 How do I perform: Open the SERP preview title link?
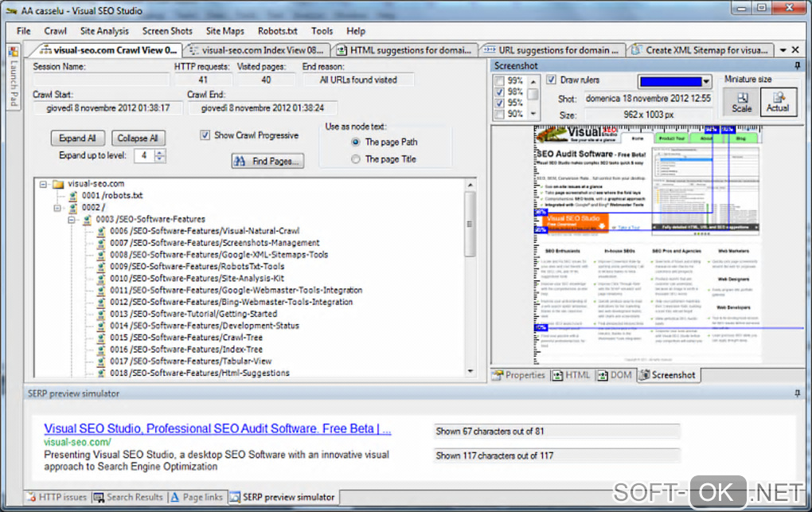(217, 428)
